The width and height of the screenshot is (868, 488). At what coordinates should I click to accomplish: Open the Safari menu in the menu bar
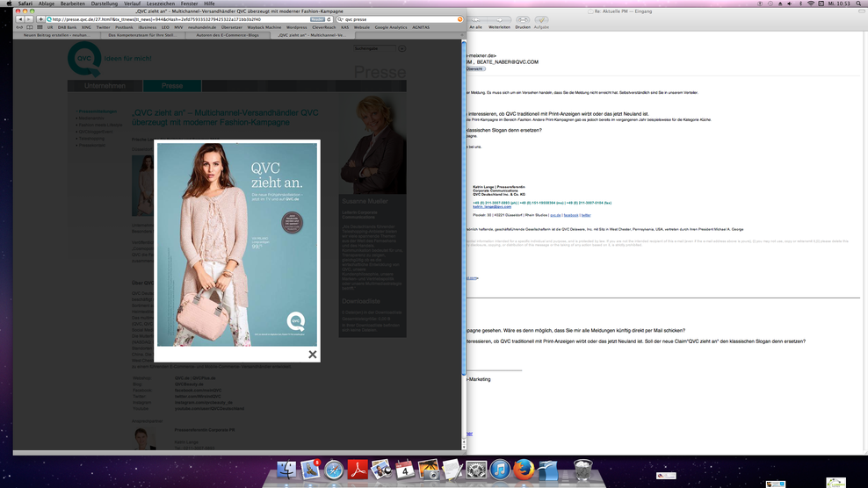tap(25, 4)
